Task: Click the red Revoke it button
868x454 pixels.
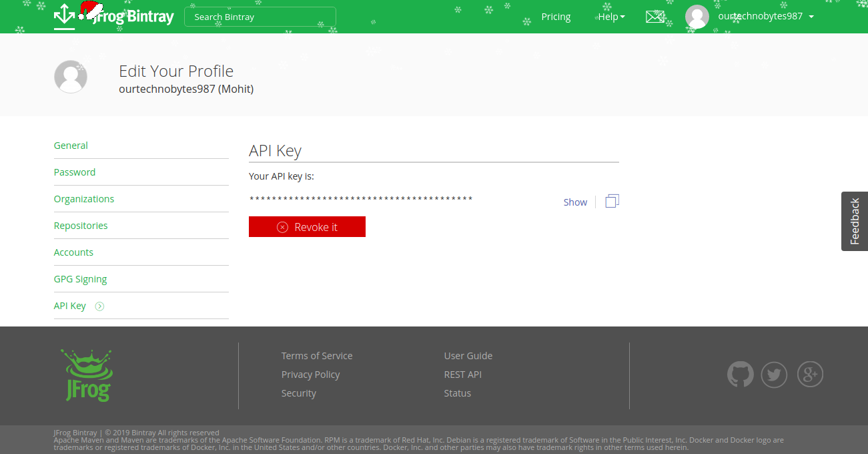Action: coord(307,227)
